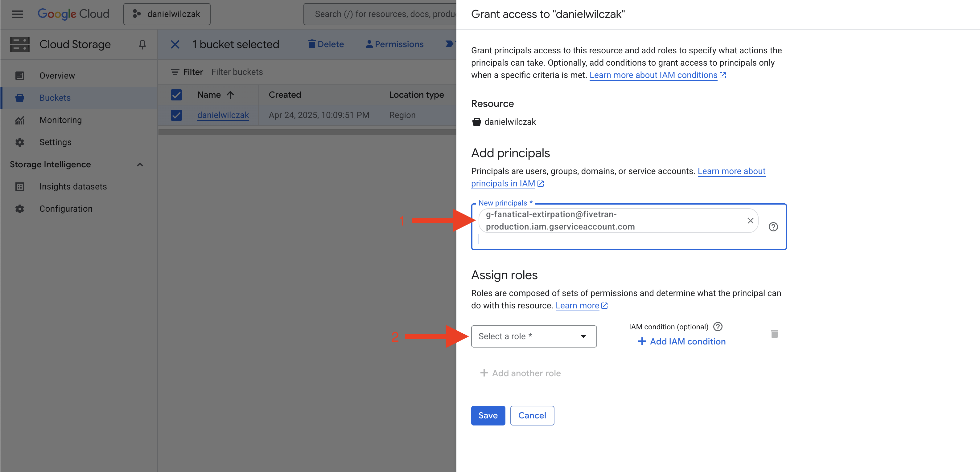Cancel the Grant access panel
The image size is (980, 472).
click(x=532, y=415)
